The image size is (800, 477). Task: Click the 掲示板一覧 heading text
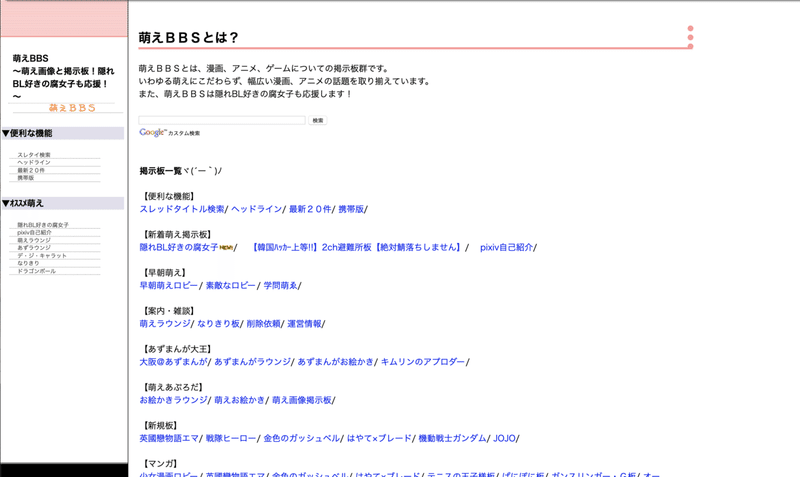(x=161, y=171)
